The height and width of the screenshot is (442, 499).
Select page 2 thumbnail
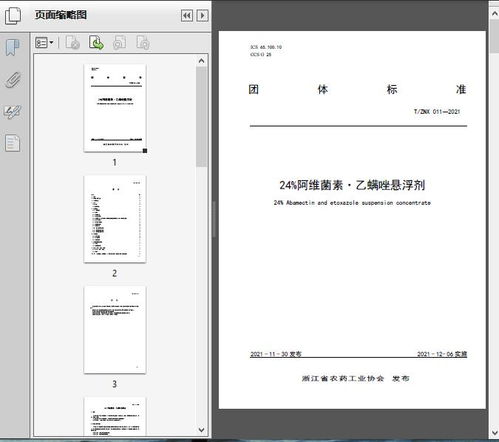[x=115, y=219]
